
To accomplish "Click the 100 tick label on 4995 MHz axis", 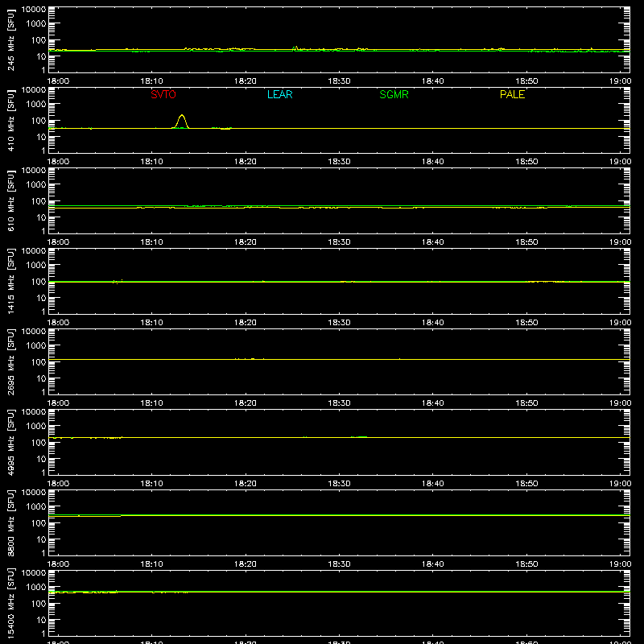I will pos(39,443).
